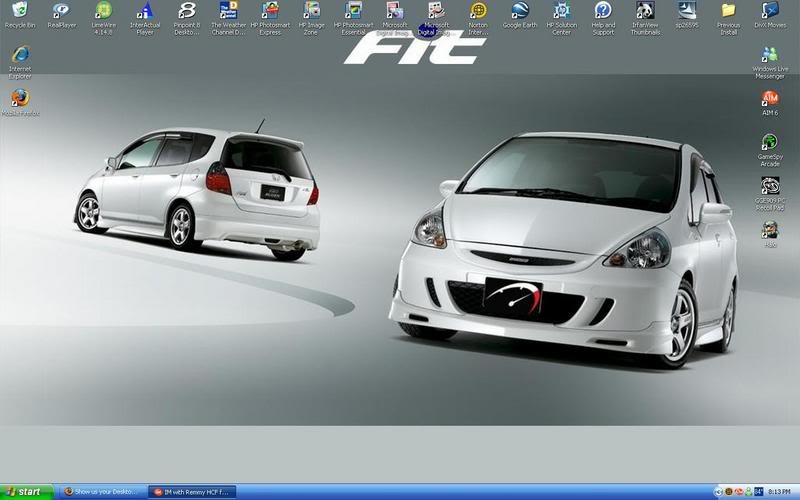800x500 pixels.
Task: Click the HP Solution Center icon
Action: (562, 18)
